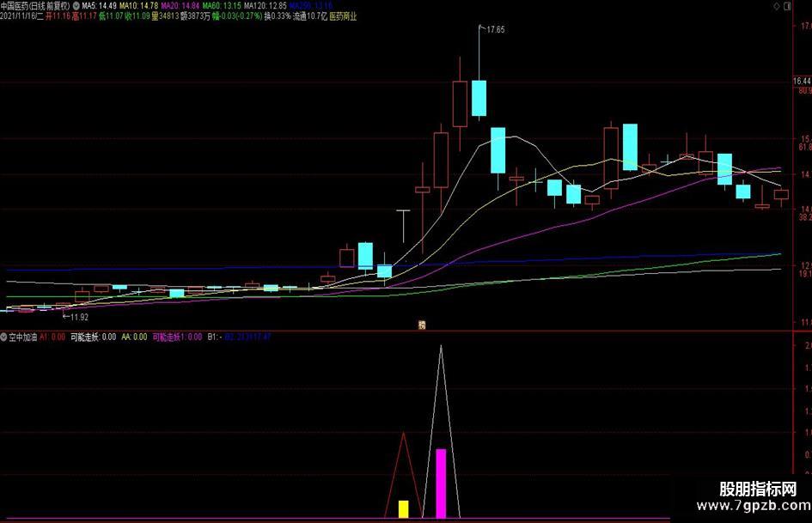Click the MA20: 14.84 label
The height and width of the screenshot is (523, 812).
pos(180,6)
